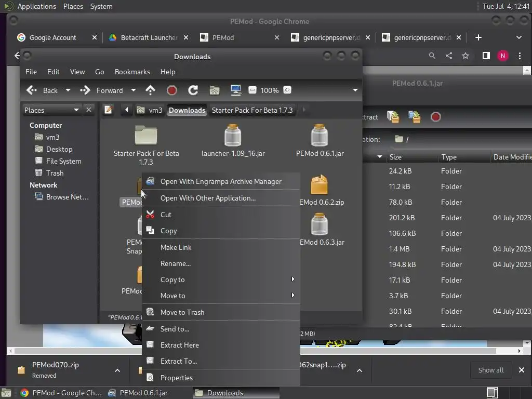Select PEMod 0.6.3.jar file icon

[x=320, y=224]
